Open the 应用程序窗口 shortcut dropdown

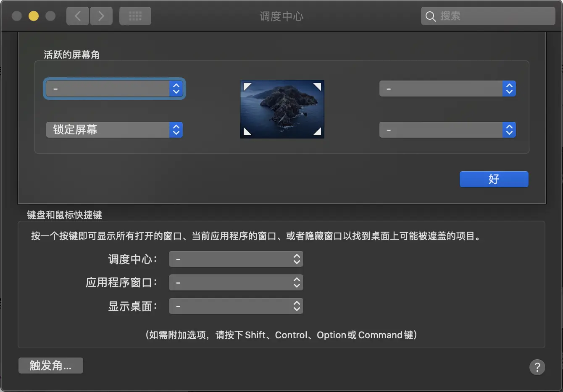coord(236,283)
